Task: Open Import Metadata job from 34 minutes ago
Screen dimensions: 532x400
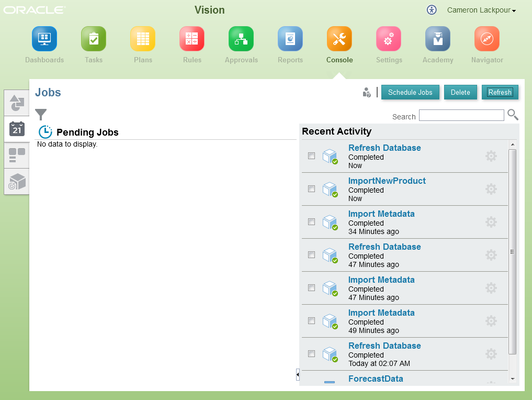Action: pos(381,214)
